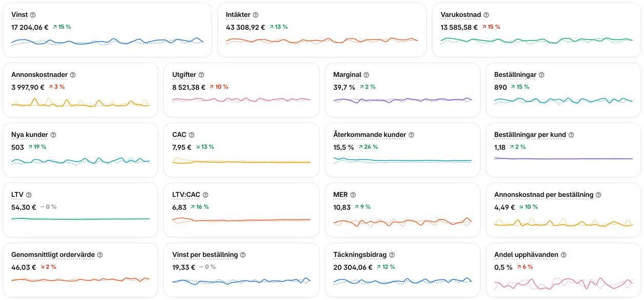This screenshot has height=300, width=644.
Task: Open the Varukostnad info question mark
Action: 486,15
